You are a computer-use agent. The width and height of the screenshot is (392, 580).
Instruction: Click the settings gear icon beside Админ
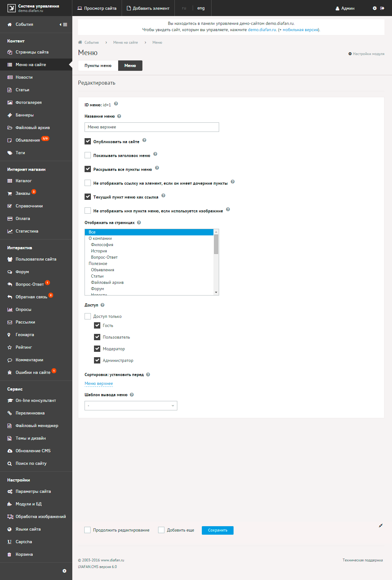click(x=375, y=8)
